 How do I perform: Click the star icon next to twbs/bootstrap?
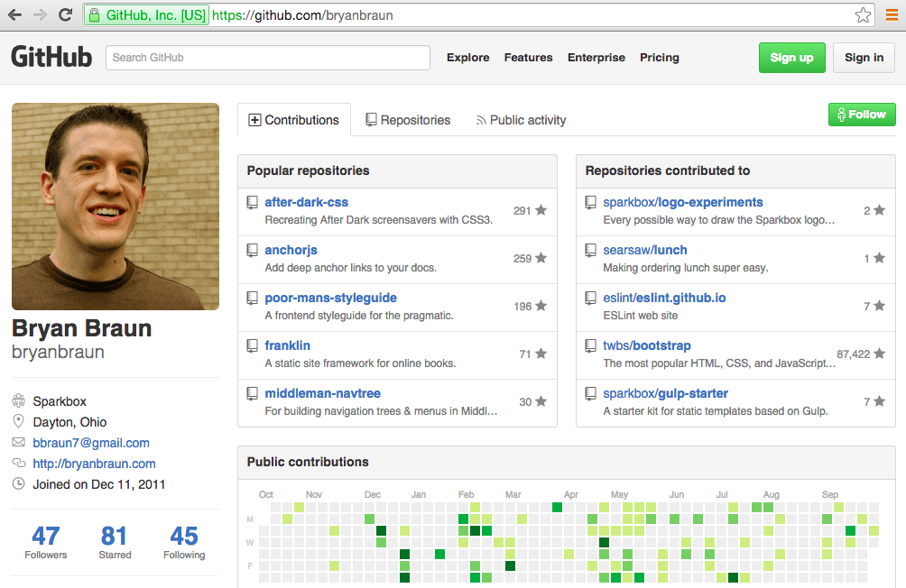click(x=880, y=353)
